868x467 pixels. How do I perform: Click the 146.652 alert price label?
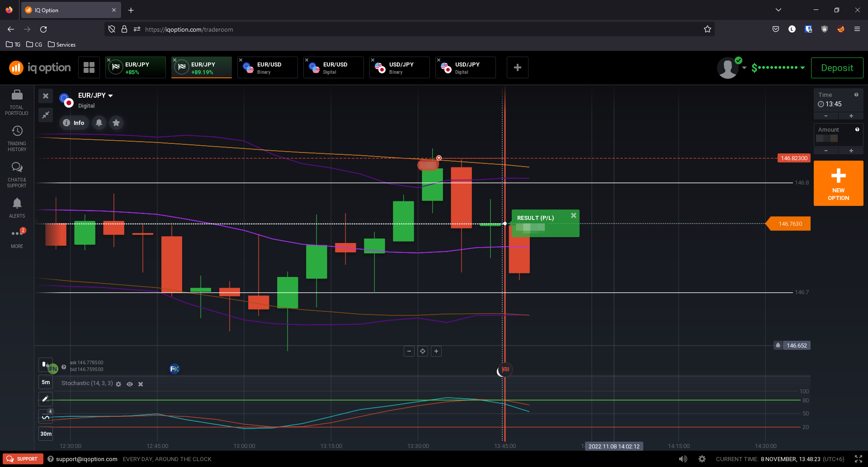point(796,345)
